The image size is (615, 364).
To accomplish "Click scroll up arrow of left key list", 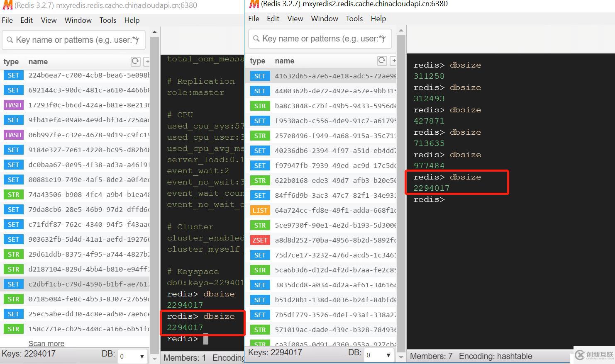I will pos(154,32).
